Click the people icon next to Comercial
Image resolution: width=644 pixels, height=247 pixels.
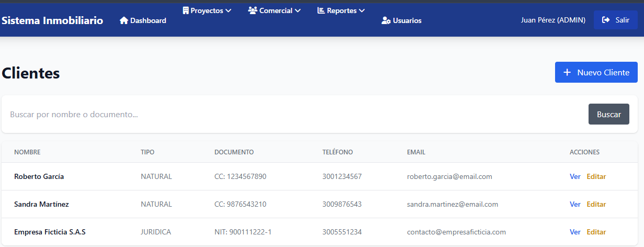(253, 10)
